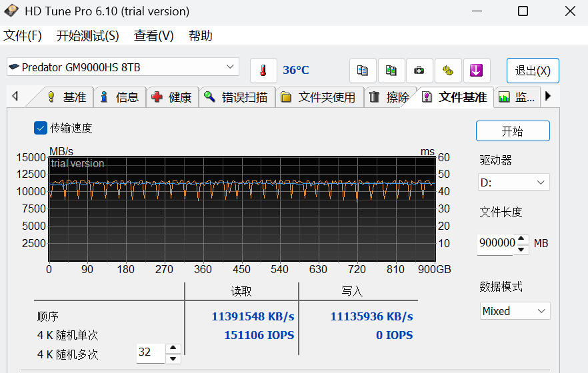Switch to the 基准 tab
Image resolution: width=588 pixels, height=373 pixels.
tap(67, 97)
